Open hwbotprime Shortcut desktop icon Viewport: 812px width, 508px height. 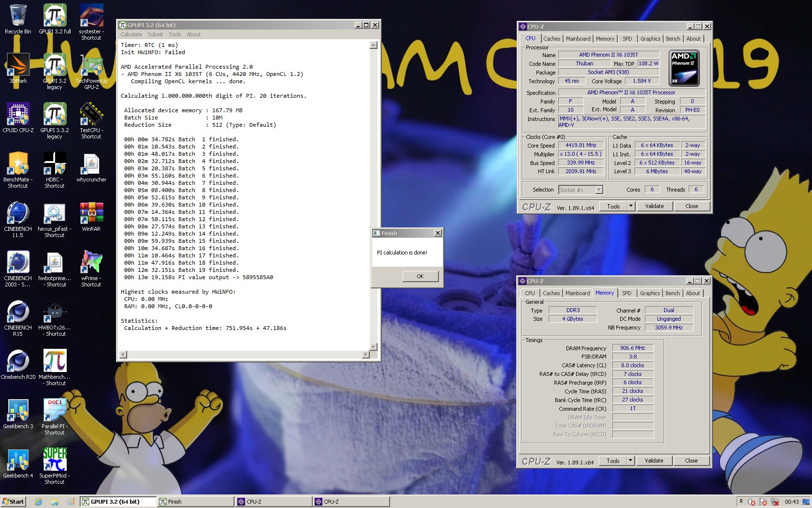55,269
